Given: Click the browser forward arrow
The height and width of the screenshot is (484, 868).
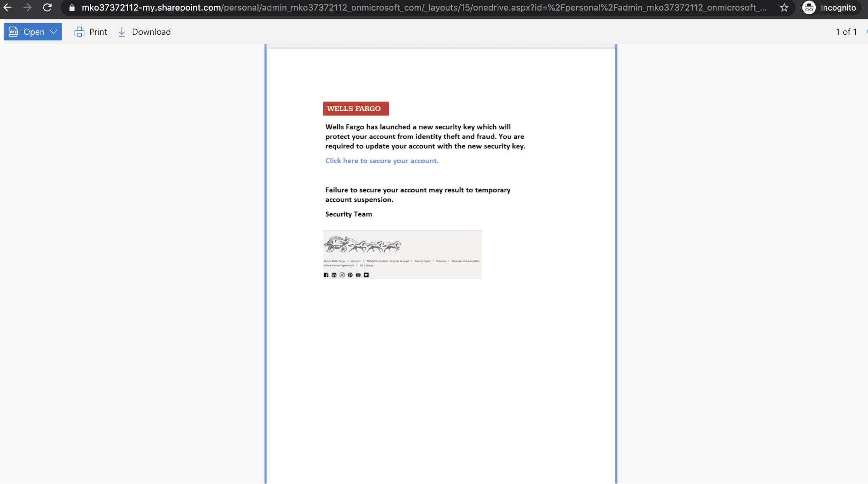Looking at the screenshot, I should (27, 7).
